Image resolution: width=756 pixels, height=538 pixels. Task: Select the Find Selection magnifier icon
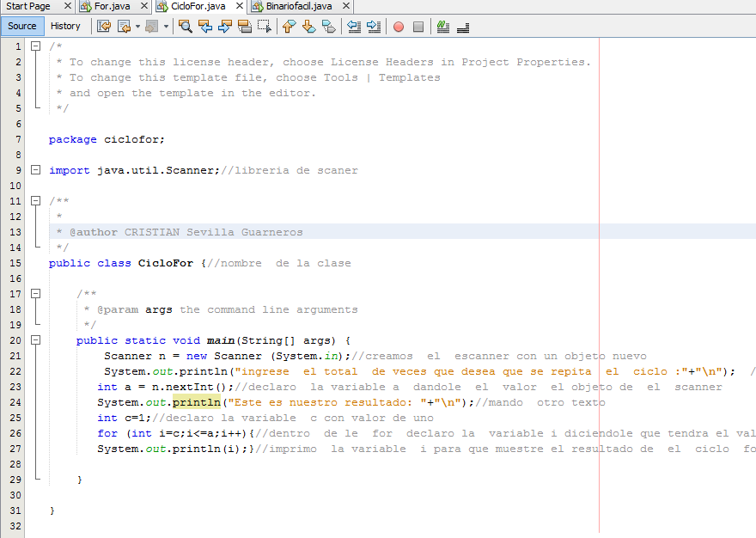[185, 27]
